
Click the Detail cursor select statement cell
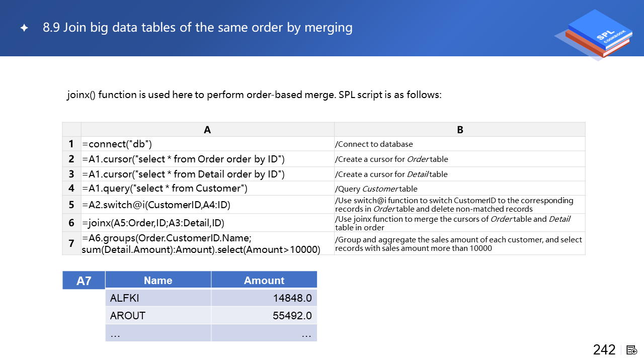(184, 174)
